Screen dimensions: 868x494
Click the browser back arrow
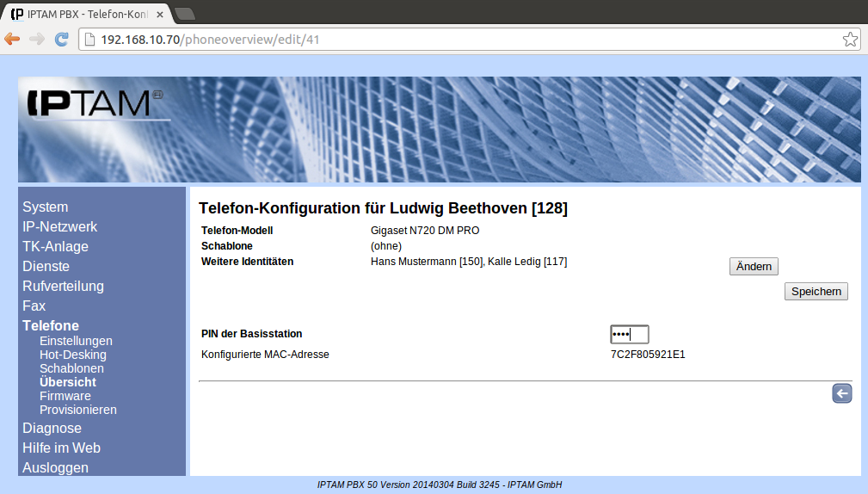12,39
